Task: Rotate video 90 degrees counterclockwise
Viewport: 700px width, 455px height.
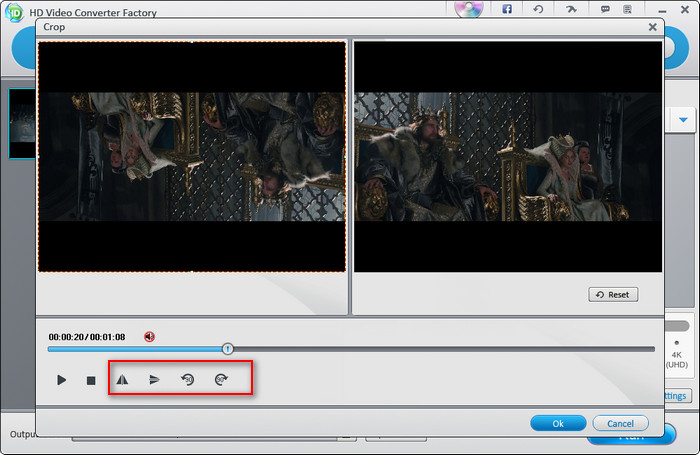Action: pos(188,380)
